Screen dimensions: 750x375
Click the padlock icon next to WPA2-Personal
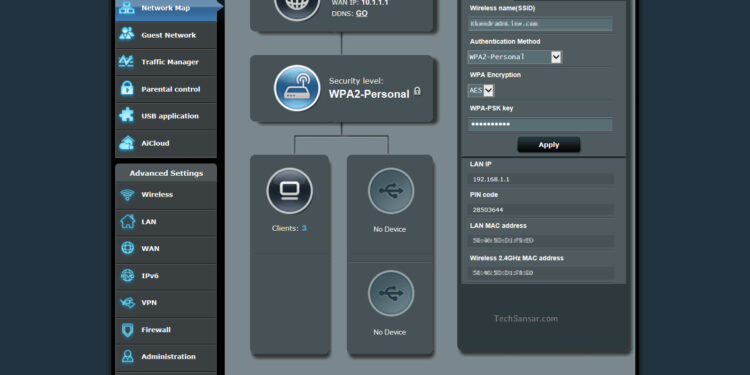417,91
